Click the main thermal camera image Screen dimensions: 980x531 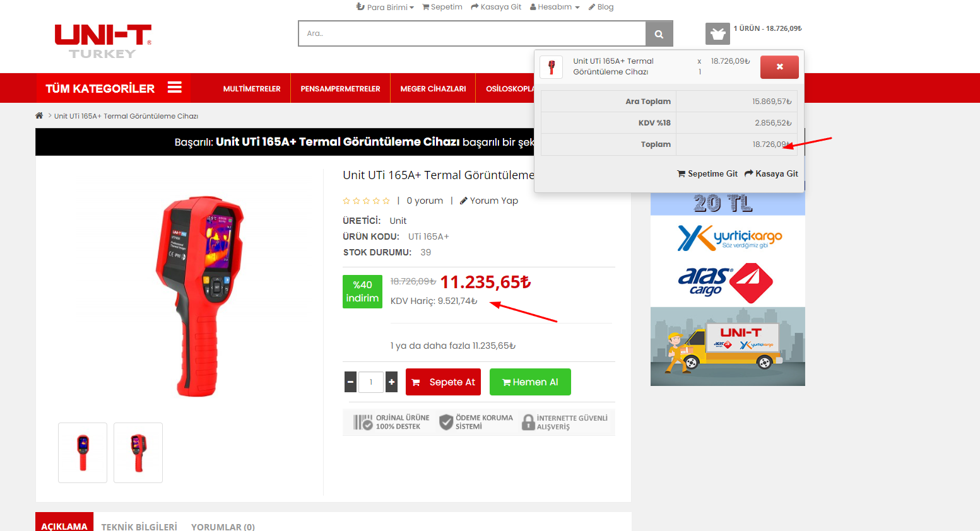tap(199, 296)
